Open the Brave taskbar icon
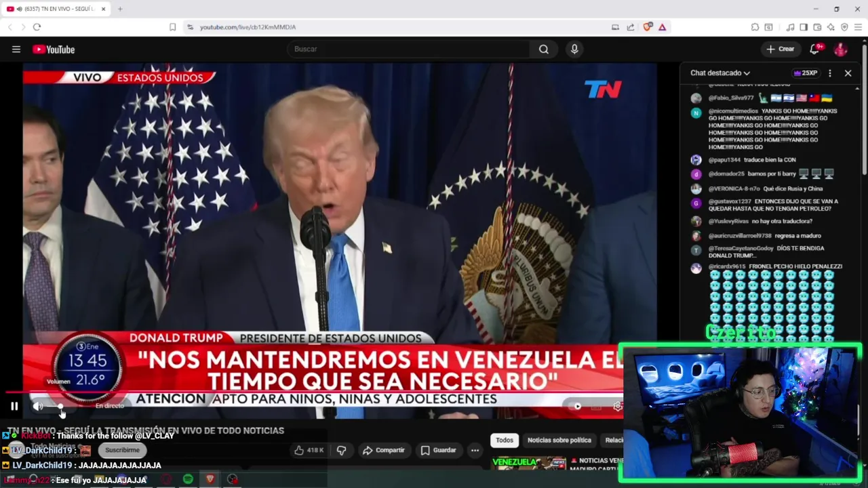The height and width of the screenshot is (488, 868). 210,479
